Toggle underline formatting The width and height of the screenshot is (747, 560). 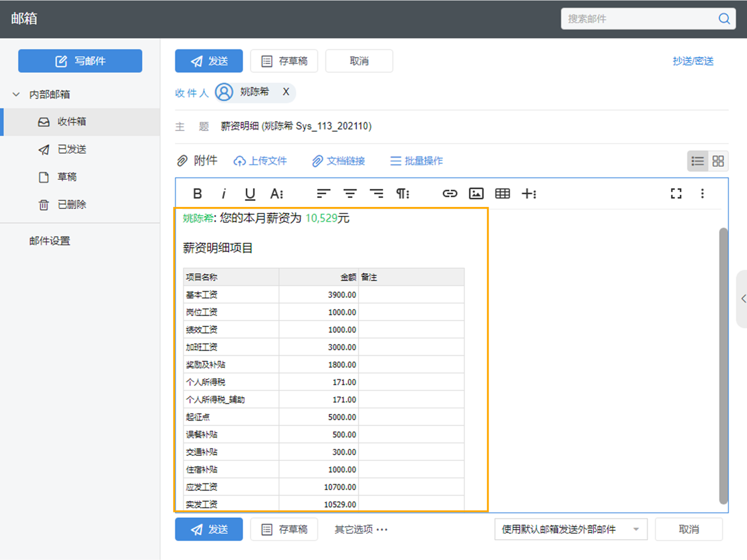coord(250,193)
